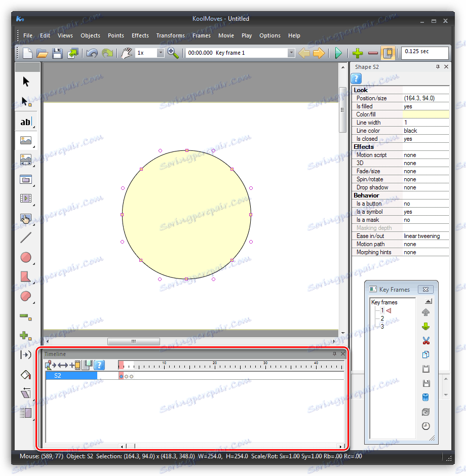Open the Movie menu
Image resolution: width=466 pixels, height=476 pixels.
point(226,35)
